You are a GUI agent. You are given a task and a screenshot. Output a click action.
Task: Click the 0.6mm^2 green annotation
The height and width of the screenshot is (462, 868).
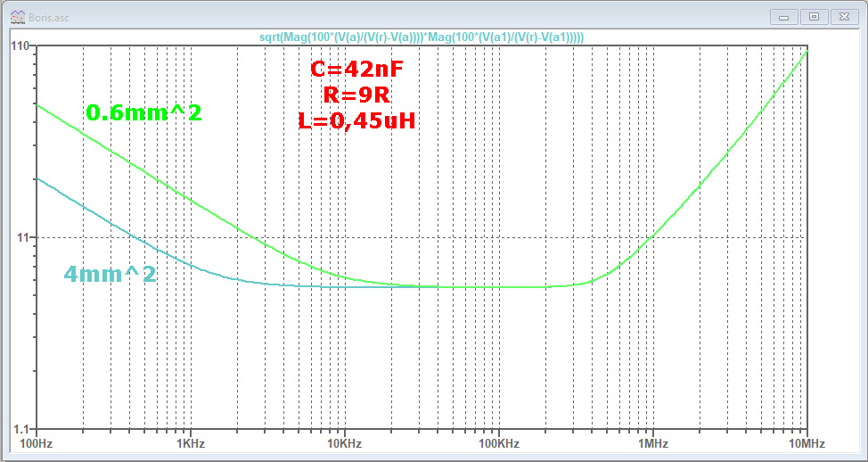144,113
